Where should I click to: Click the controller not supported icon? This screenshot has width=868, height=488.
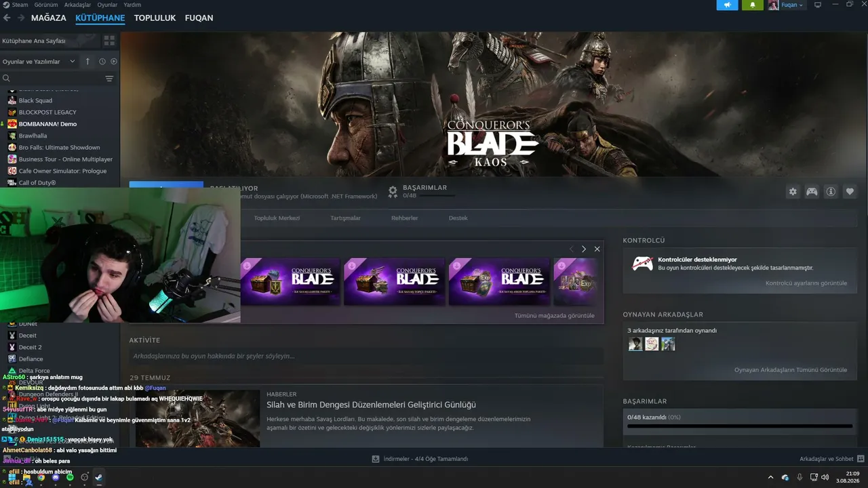pos(642,263)
